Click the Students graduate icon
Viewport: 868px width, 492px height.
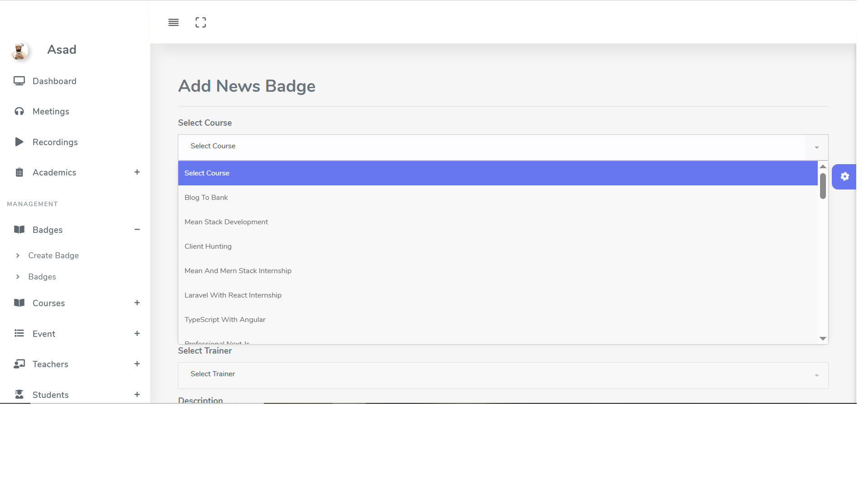(19, 394)
